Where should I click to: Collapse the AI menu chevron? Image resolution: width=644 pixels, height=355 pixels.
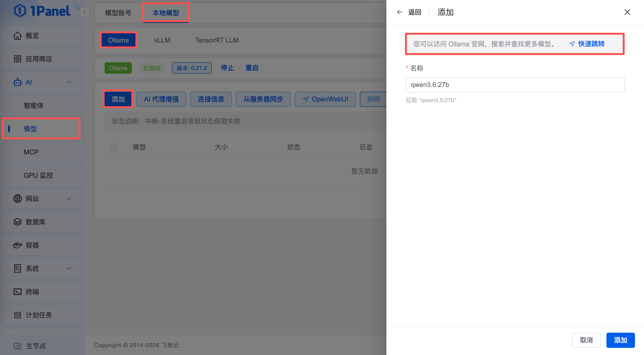[x=69, y=82]
